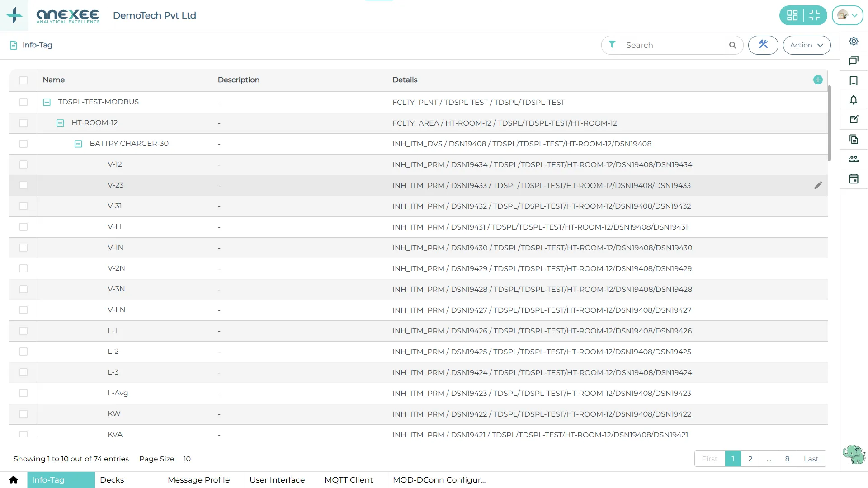This screenshot has height=488, width=868.
Task: Collapse the TDSPL-TEST-MODBUS tree node
Action: [x=47, y=103]
